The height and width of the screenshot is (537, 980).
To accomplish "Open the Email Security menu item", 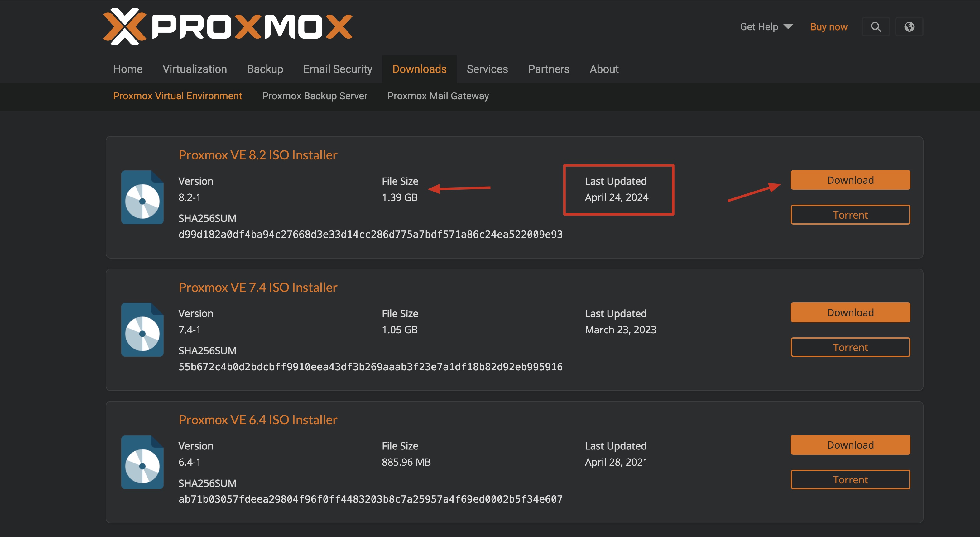I will [338, 69].
